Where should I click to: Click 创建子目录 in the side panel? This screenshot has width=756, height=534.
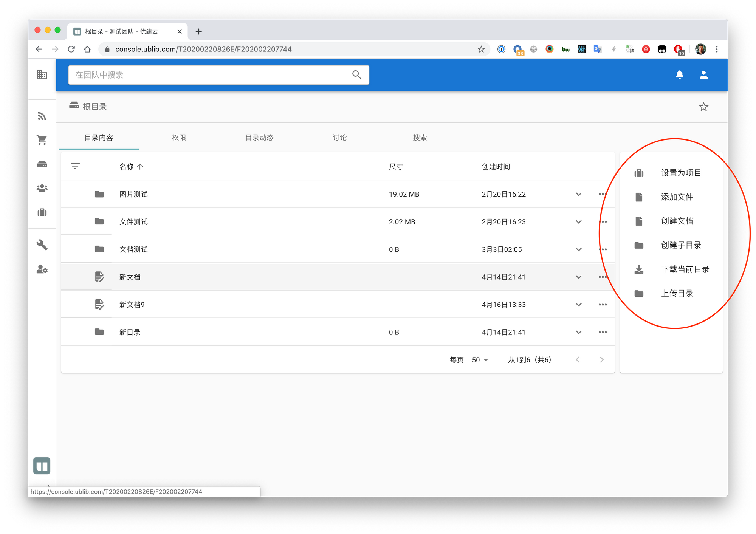click(680, 245)
